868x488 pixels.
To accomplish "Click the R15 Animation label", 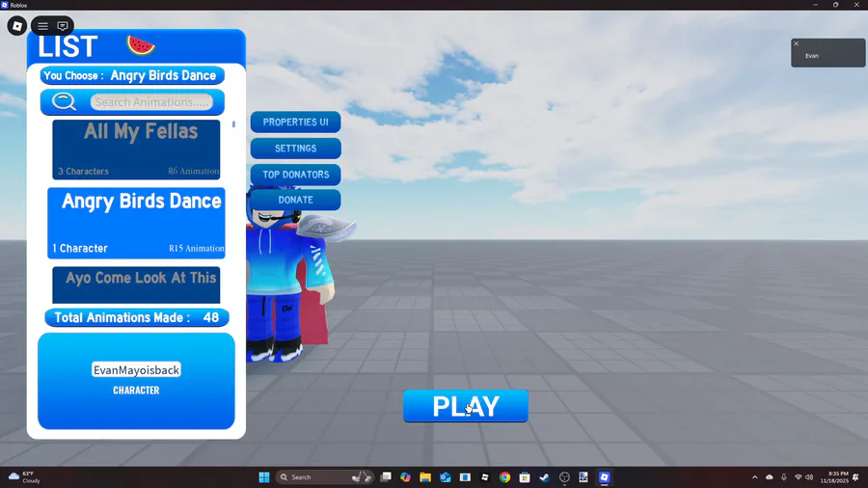I will [197, 249].
